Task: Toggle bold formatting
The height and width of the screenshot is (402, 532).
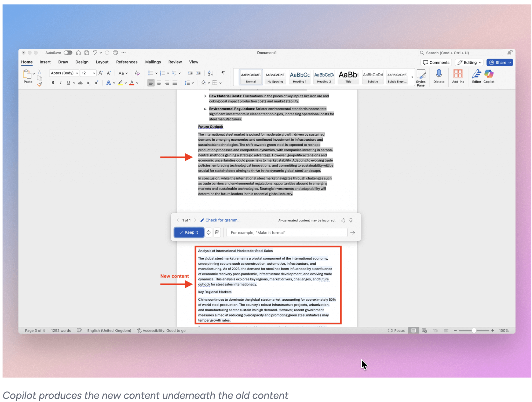Action: (x=53, y=83)
